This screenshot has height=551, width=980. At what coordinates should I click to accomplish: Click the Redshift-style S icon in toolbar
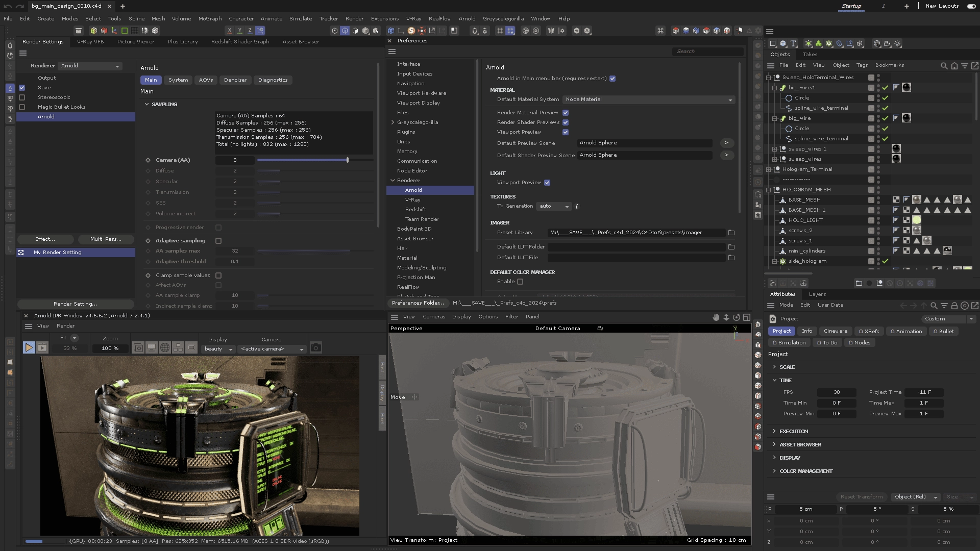[411, 31]
